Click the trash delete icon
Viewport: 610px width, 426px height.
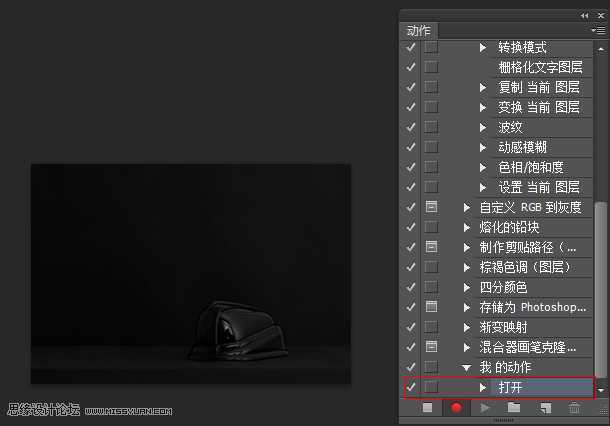(x=575, y=408)
